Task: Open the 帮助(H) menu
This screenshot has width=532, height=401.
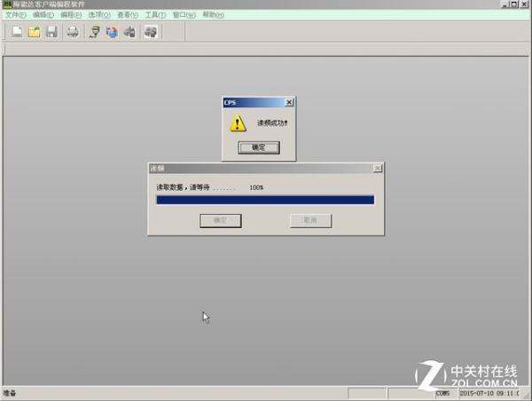Action: point(213,15)
